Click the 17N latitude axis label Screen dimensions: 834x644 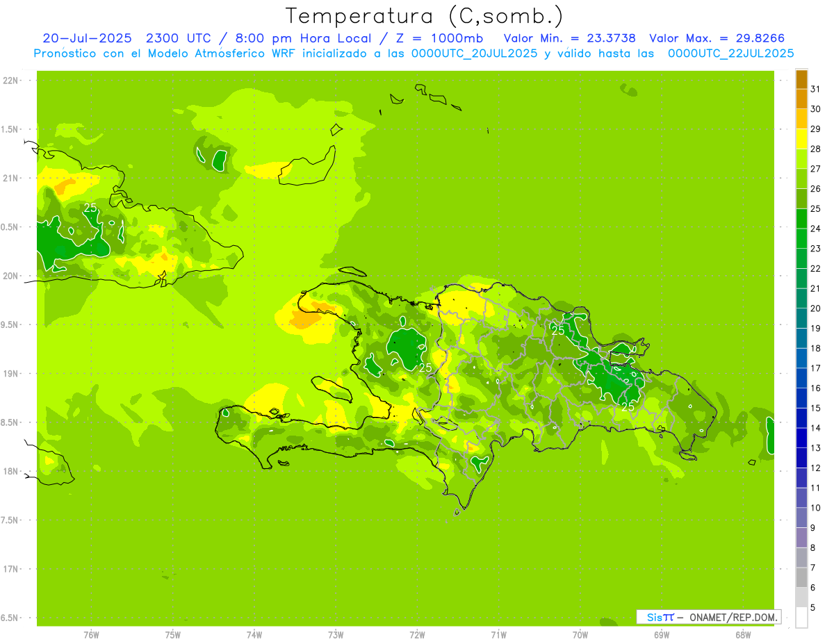[10, 570]
